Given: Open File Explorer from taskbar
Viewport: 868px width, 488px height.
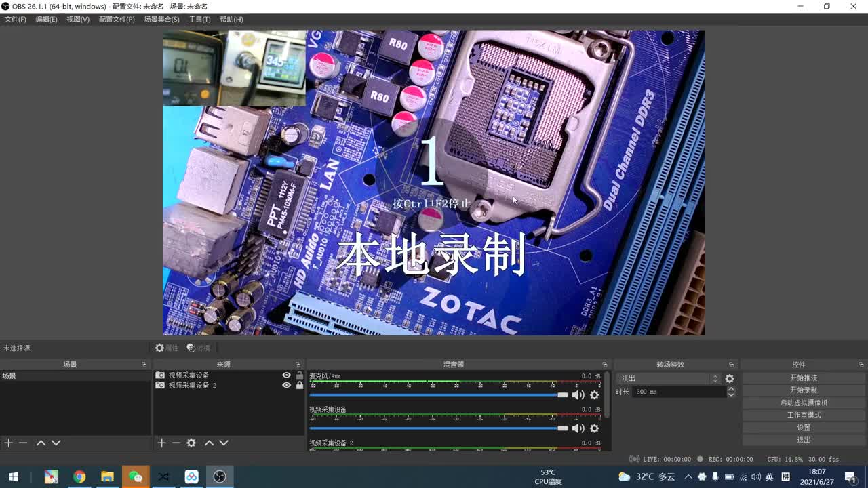Looking at the screenshot, I should [107, 476].
